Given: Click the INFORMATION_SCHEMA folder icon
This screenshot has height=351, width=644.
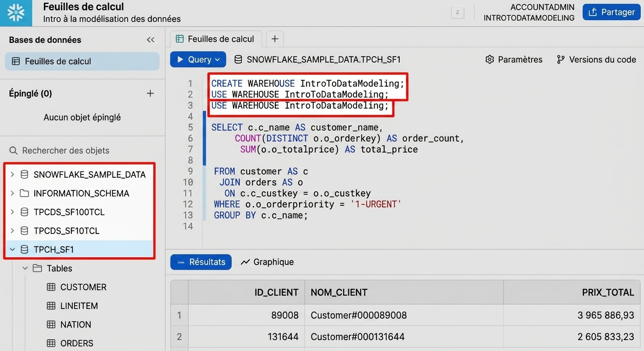Looking at the screenshot, I should [x=24, y=193].
